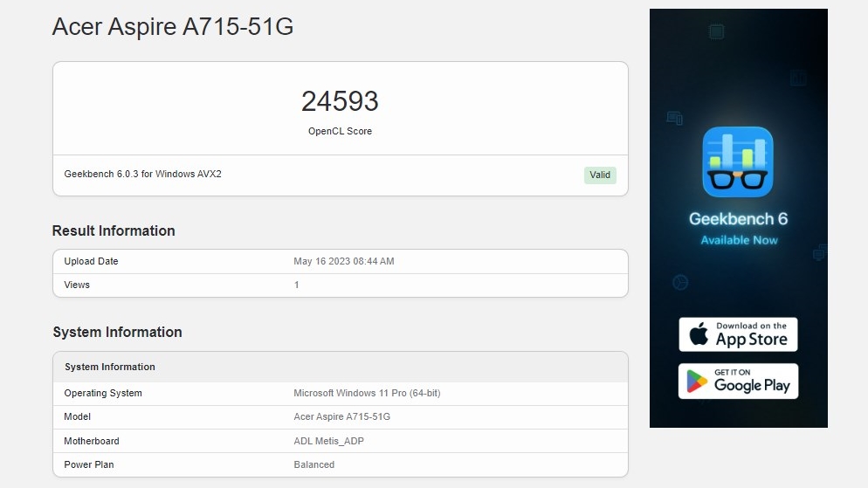Click the Model value Acer Aspire A715-51G
This screenshot has width=868, height=488.
click(342, 416)
